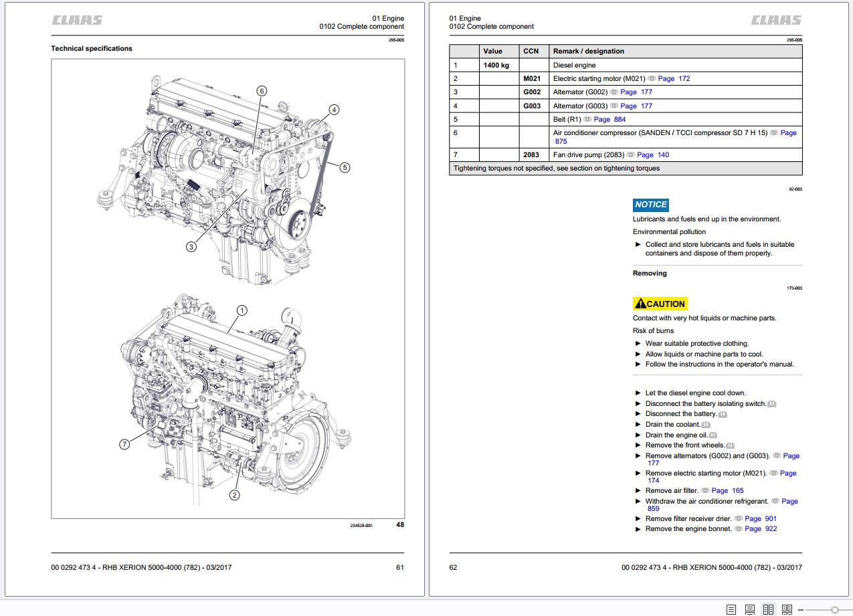Switch to two-page continuous scrolling view
Image resolution: width=853 pixels, height=616 pixels.
(787, 609)
